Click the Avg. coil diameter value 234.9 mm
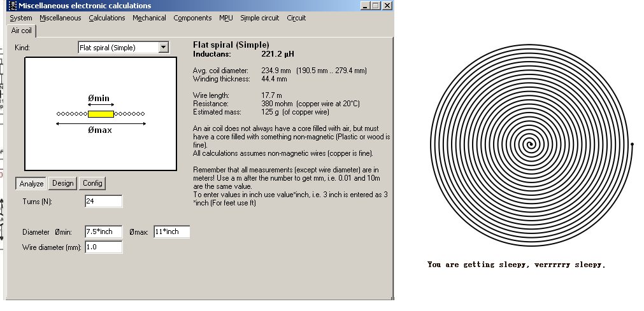 tap(276, 71)
